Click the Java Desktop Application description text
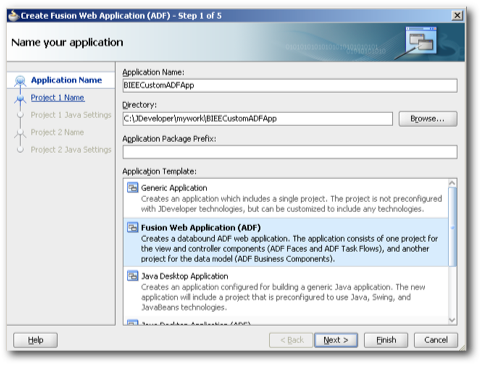 coord(283,297)
